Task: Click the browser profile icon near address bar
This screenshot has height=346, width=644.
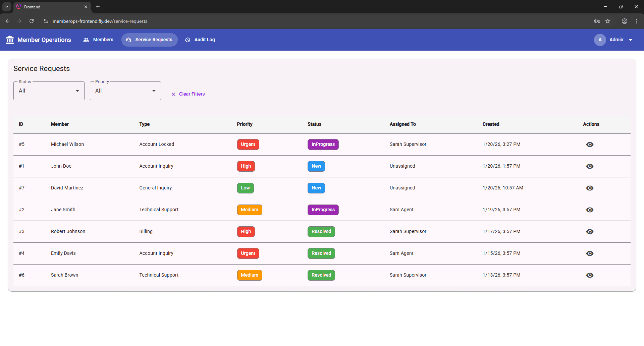Action: 625,21
